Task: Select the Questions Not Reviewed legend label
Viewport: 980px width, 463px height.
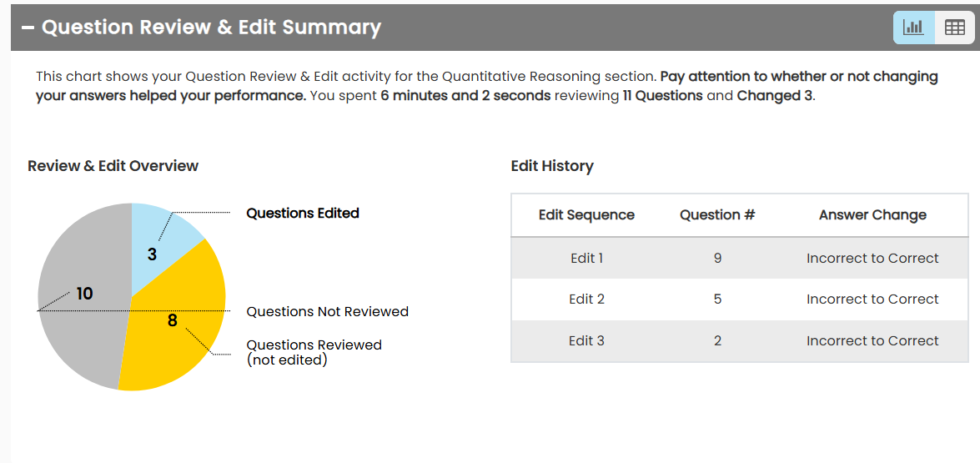Action: click(x=327, y=312)
